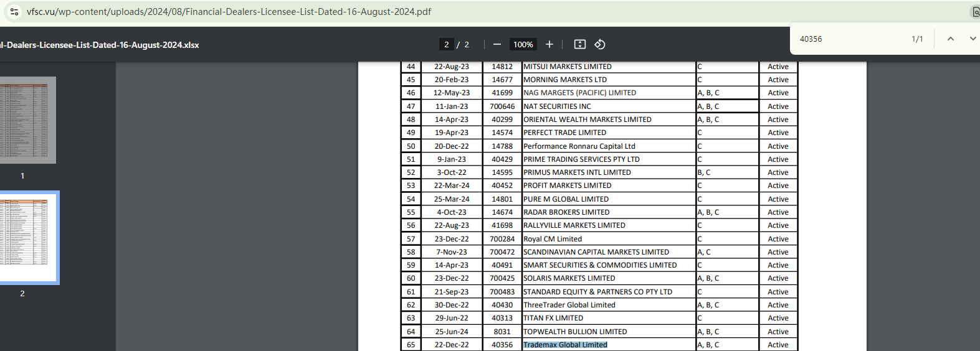Click TOPWEALTH BULLION LIMITED cell
This screenshot has width=980, height=351.
(x=608, y=332)
